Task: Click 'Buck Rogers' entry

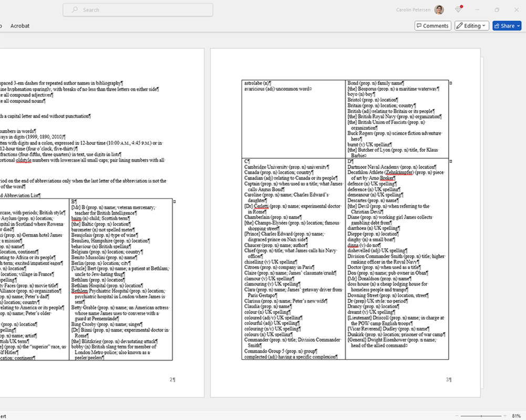Action: coord(395,136)
